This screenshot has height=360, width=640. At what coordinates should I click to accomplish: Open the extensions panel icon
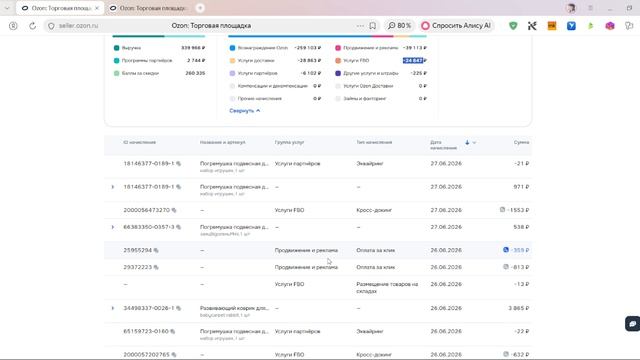629,26
